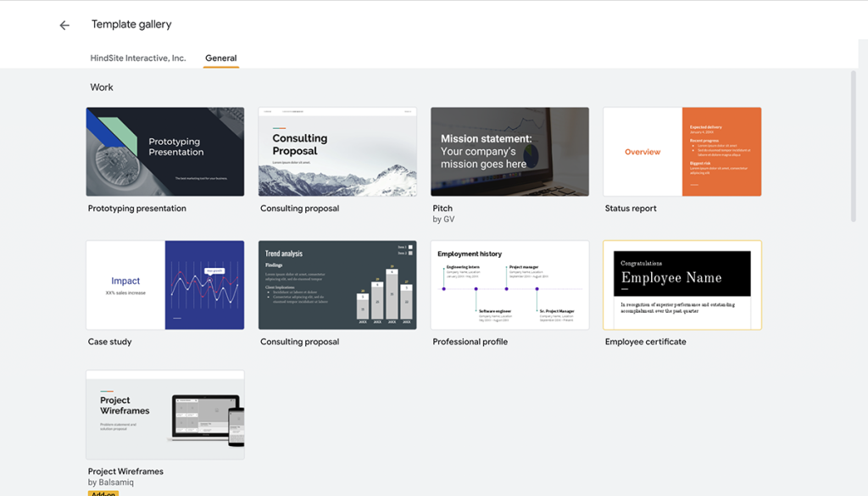Image resolution: width=868 pixels, height=496 pixels.
Task: Open the Trend analysis Consulting proposal template
Action: pyautogui.click(x=337, y=284)
